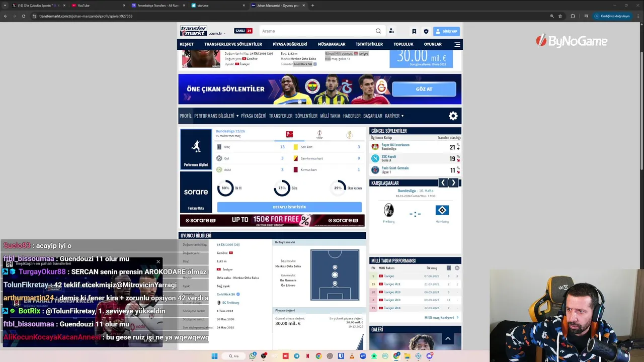
Task: Click the Sorare Fantasy Data tile
Action: pos(196,192)
